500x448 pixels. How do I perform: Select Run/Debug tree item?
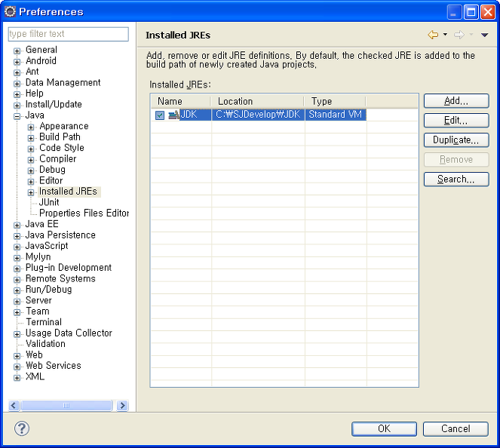click(48, 289)
